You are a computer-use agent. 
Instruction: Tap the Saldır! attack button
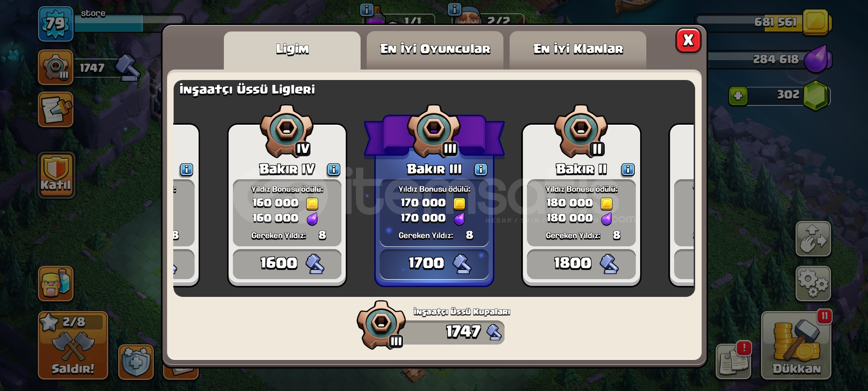point(73,345)
